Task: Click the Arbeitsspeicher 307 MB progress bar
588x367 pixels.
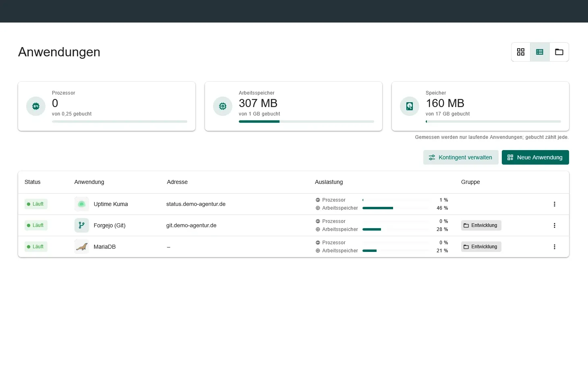Action: [306, 122]
